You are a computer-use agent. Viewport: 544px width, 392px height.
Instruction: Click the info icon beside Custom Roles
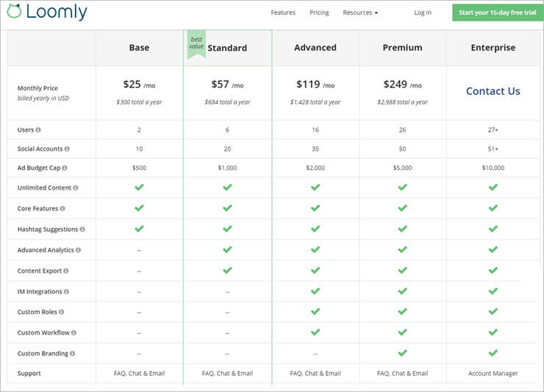pos(62,312)
